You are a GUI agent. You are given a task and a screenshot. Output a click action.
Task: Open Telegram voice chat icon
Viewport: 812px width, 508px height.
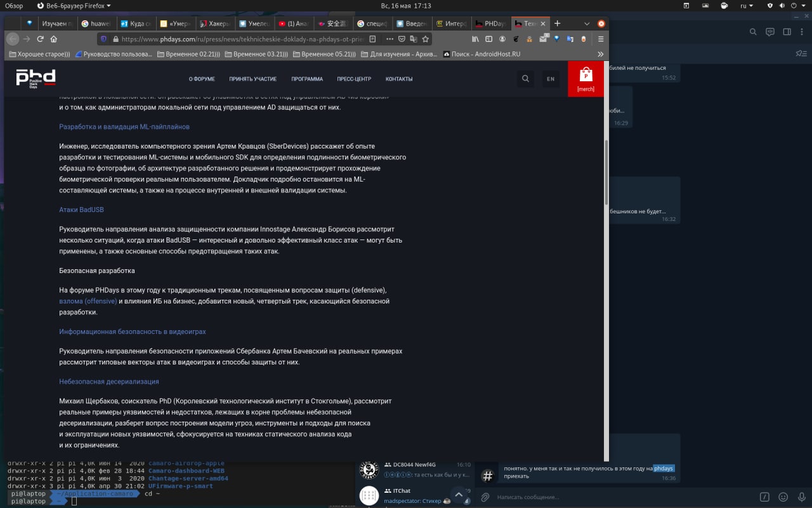770,32
